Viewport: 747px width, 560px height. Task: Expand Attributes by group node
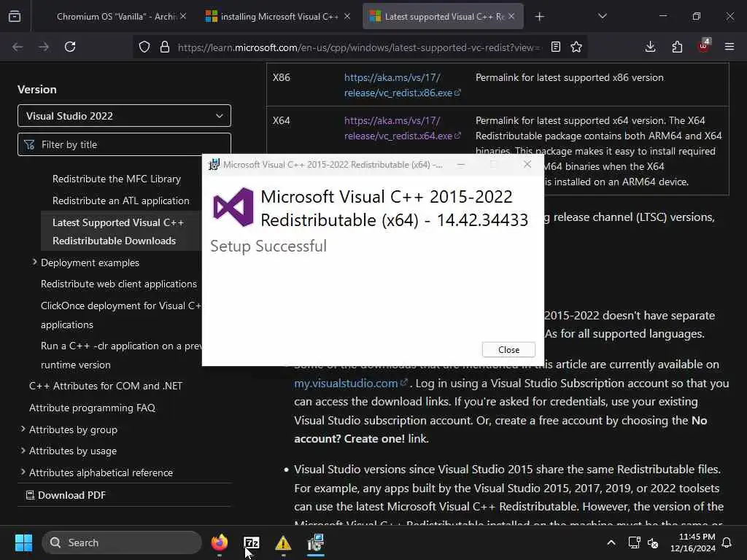pyautogui.click(x=23, y=429)
